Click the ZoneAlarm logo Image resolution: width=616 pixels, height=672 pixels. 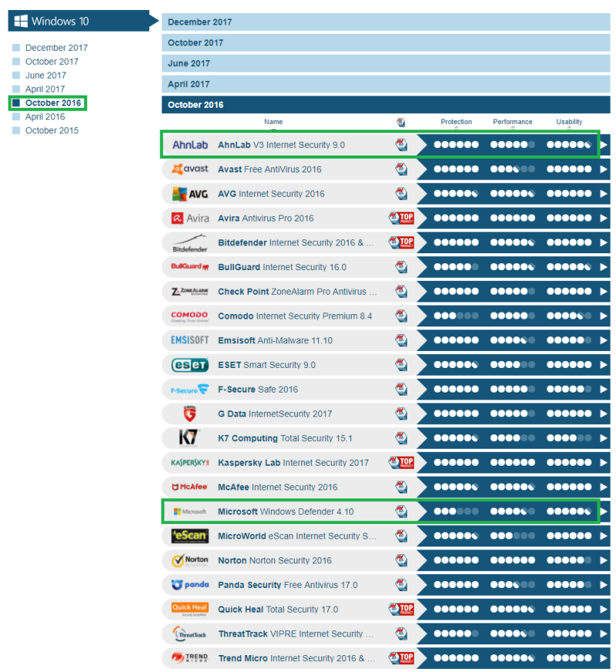pyautogui.click(x=190, y=292)
